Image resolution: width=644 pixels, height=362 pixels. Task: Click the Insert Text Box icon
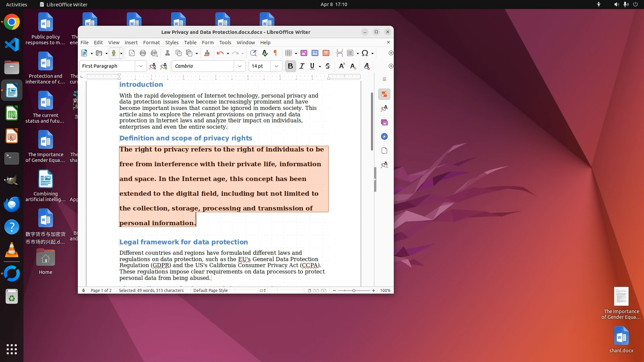[x=326, y=53]
